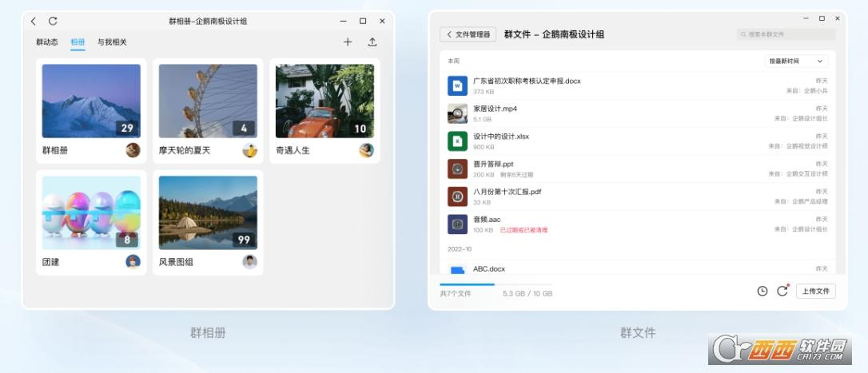Click the 上传文件 button
The image size is (868, 373).
[x=815, y=291]
